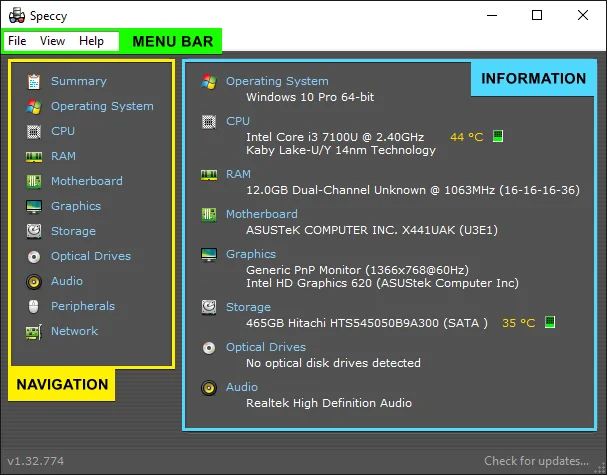
Task: Click the CPU temperature indicator next to 44 °C
Action: (x=498, y=136)
